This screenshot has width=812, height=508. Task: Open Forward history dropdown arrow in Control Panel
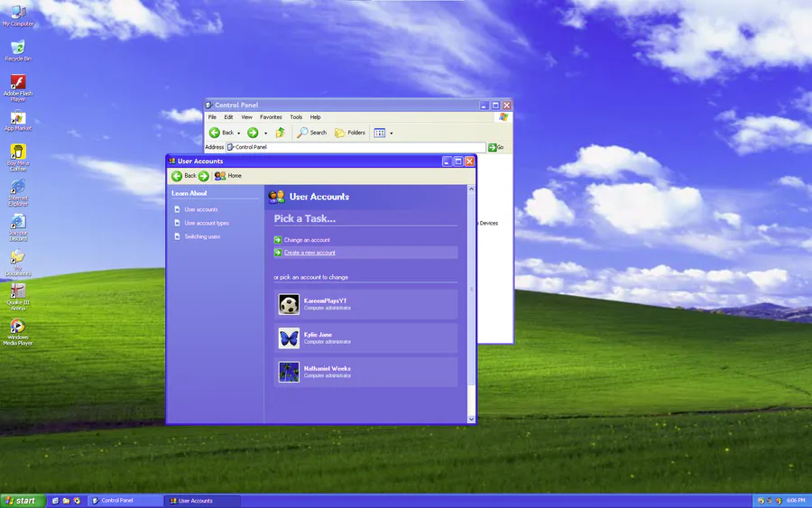pos(265,134)
